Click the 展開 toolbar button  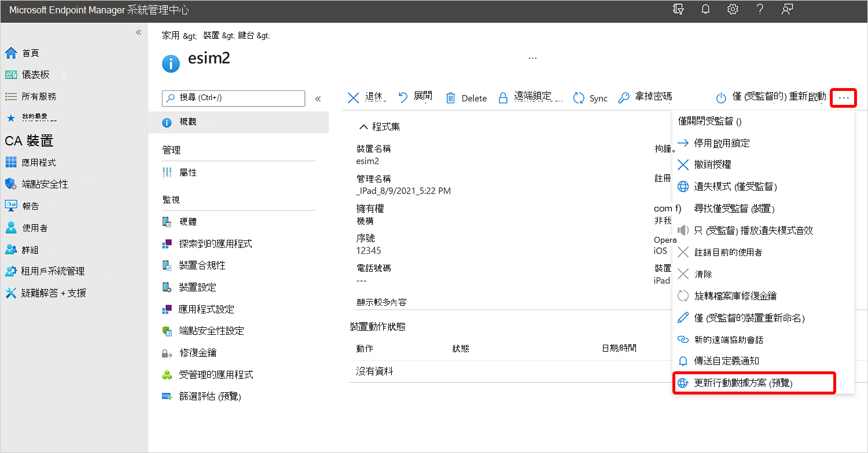coord(415,98)
